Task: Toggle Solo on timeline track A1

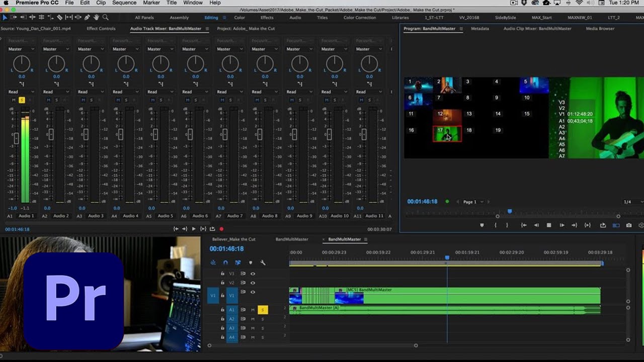Action: tap(263, 310)
